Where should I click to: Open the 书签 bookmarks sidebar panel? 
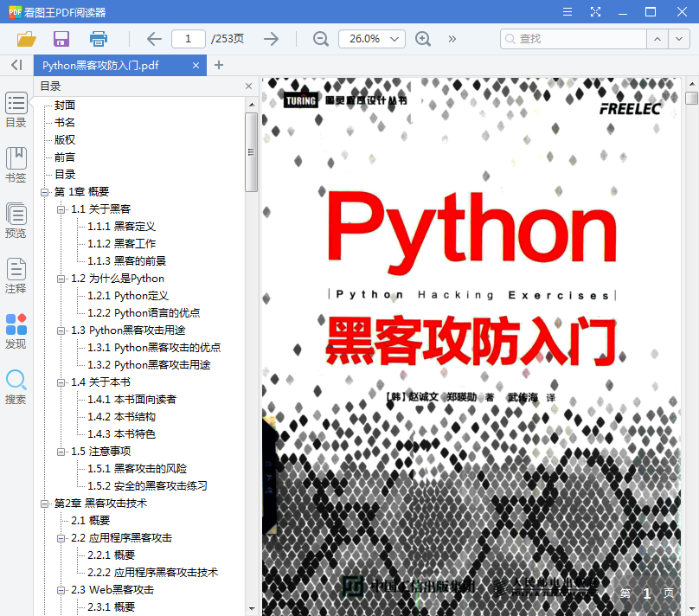[16, 165]
